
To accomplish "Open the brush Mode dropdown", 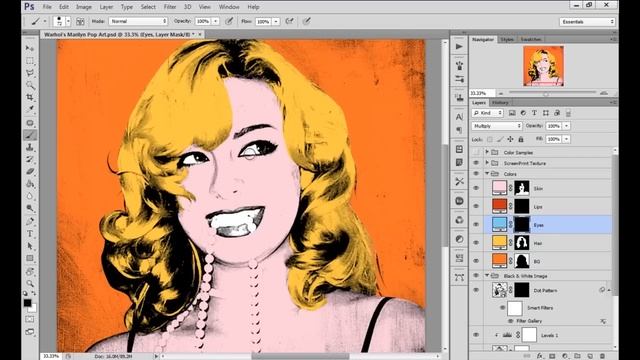I will pyautogui.click(x=138, y=21).
